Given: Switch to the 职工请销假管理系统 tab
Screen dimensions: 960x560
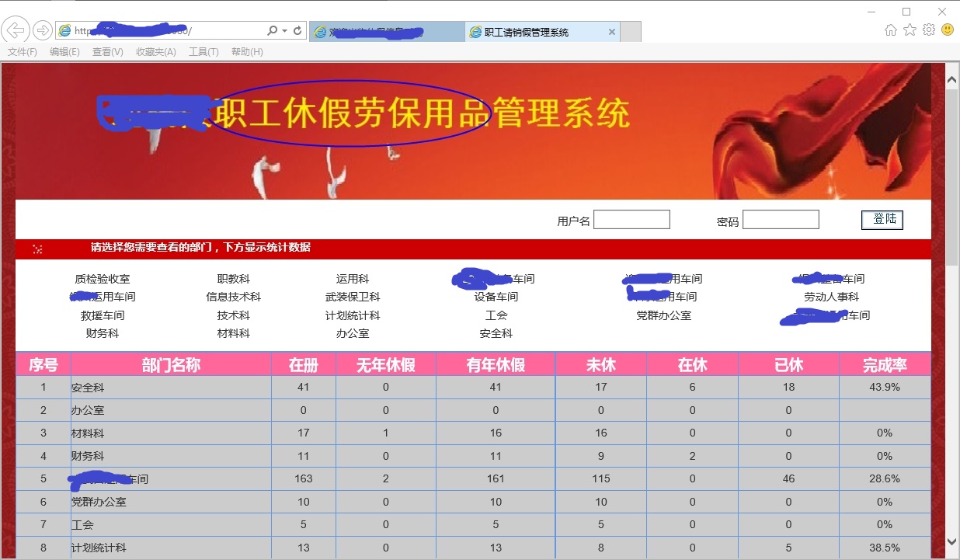Looking at the screenshot, I should (542, 32).
